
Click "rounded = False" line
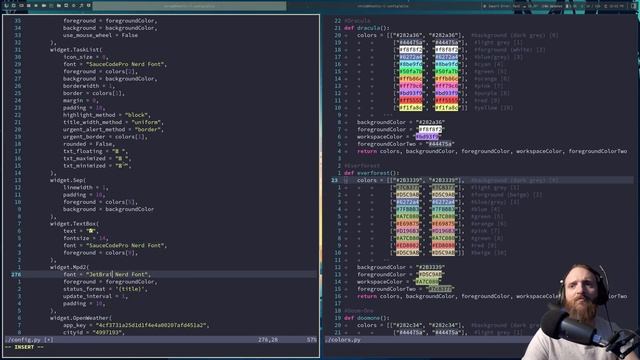tap(89, 144)
